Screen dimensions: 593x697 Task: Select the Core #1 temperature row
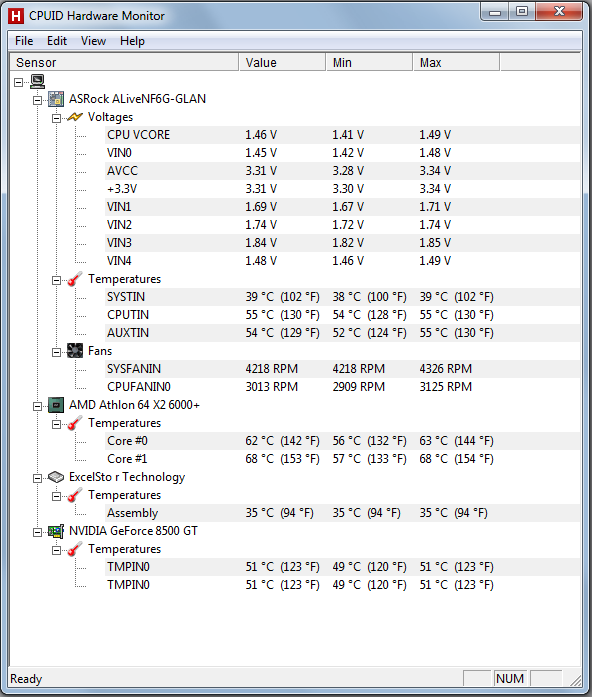[342, 459]
